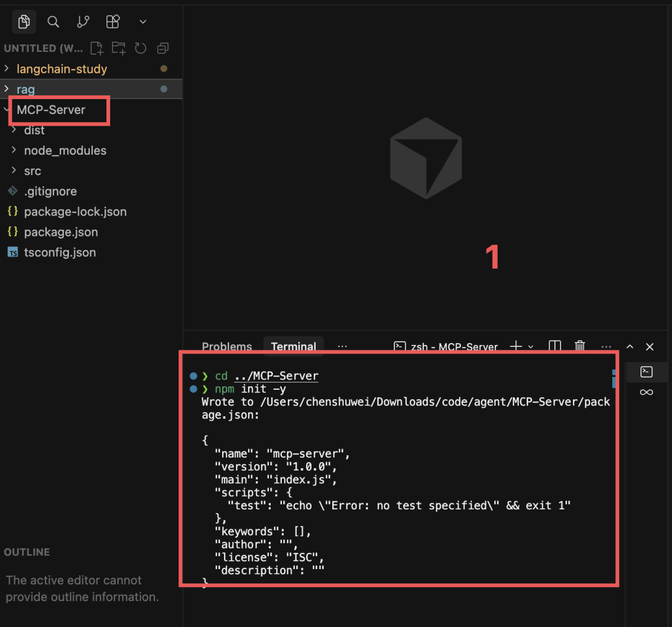
Task: Open the Extensions view icon
Action: point(113,21)
